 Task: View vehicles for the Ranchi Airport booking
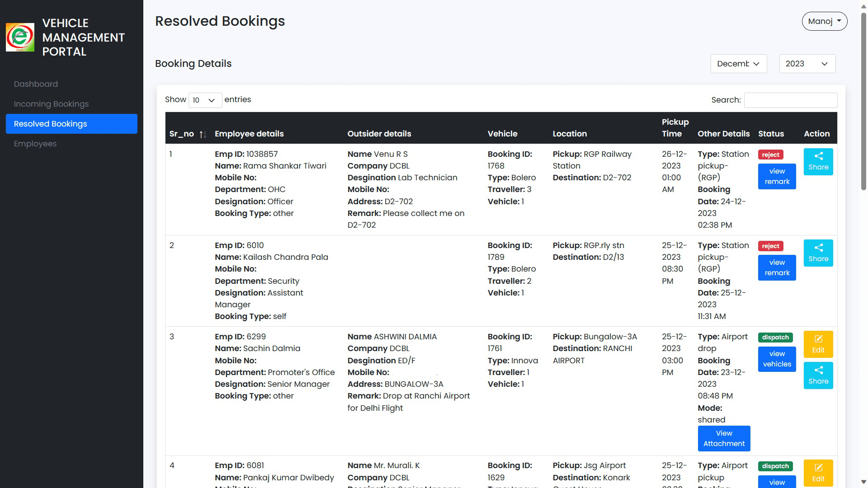(776, 359)
